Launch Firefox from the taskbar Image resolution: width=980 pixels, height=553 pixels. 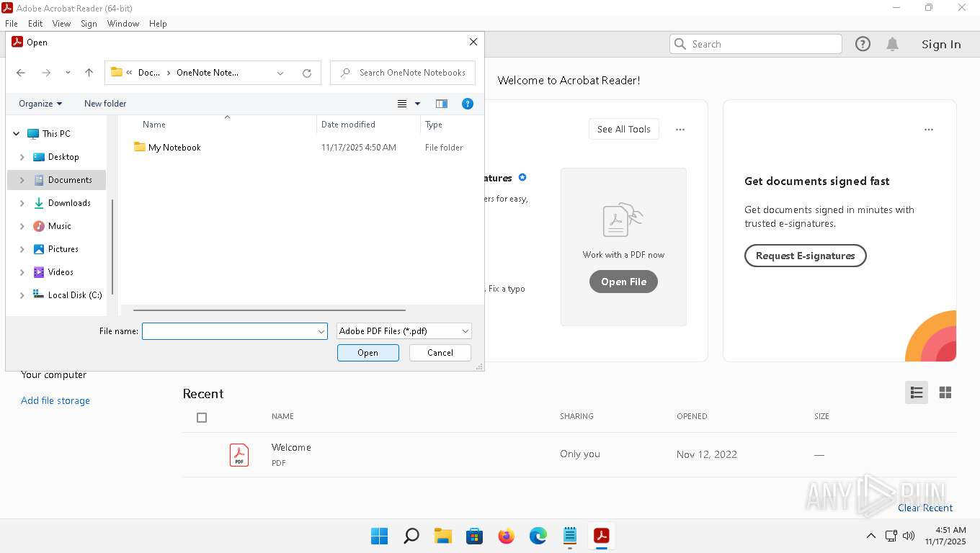point(507,536)
